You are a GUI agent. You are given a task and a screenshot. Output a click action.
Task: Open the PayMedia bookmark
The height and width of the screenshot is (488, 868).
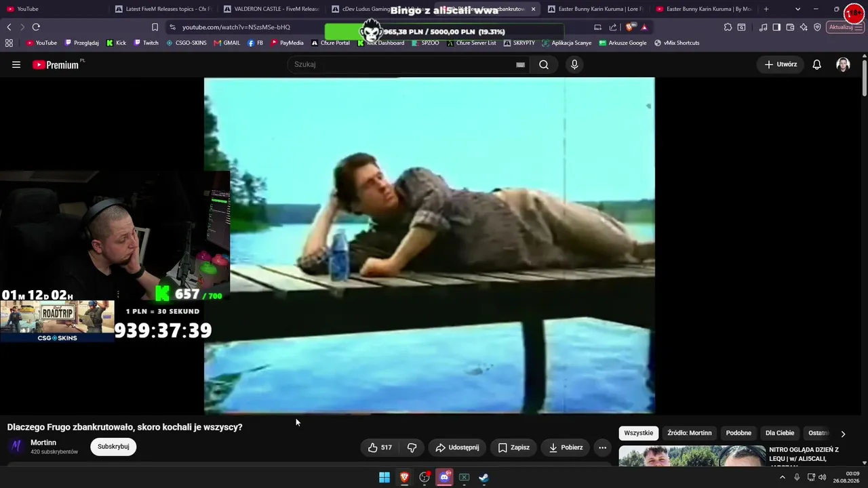tap(288, 43)
